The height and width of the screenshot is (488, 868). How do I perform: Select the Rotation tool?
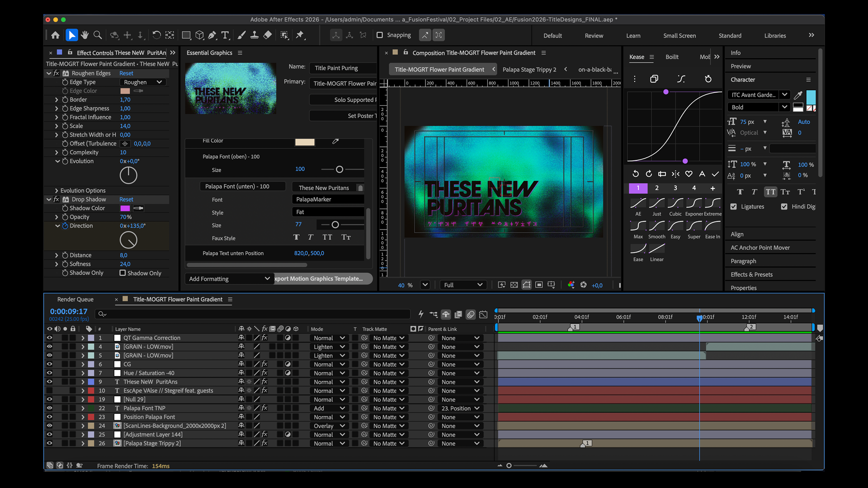click(x=156, y=35)
